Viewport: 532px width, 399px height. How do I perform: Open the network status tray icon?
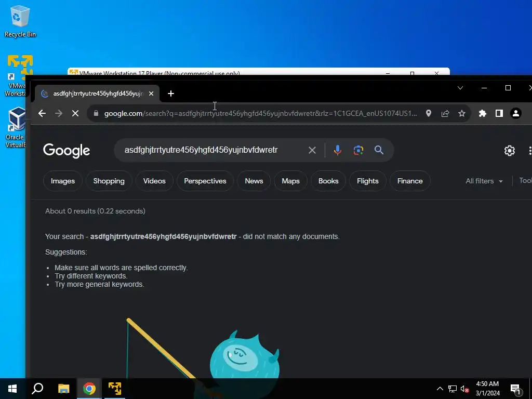pos(453,389)
